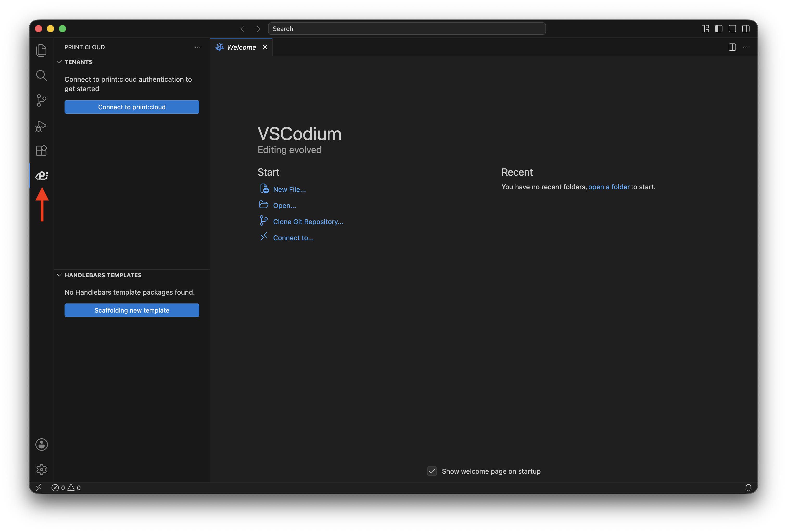Toggle the bottom panel visibility

(x=732, y=29)
